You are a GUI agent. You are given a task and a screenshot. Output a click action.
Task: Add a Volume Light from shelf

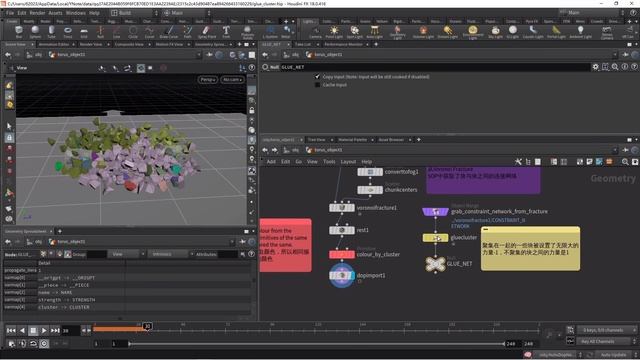(x=423, y=31)
